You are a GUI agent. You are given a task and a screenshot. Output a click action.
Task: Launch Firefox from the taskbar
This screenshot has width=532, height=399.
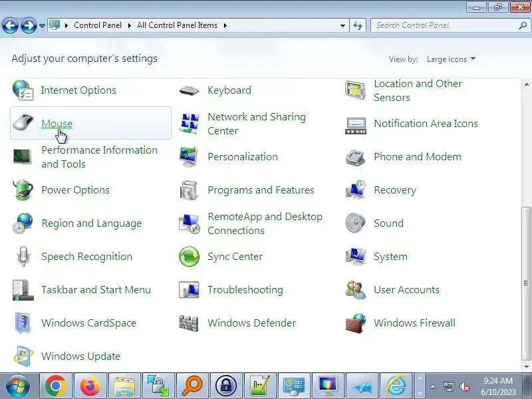(90, 386)
